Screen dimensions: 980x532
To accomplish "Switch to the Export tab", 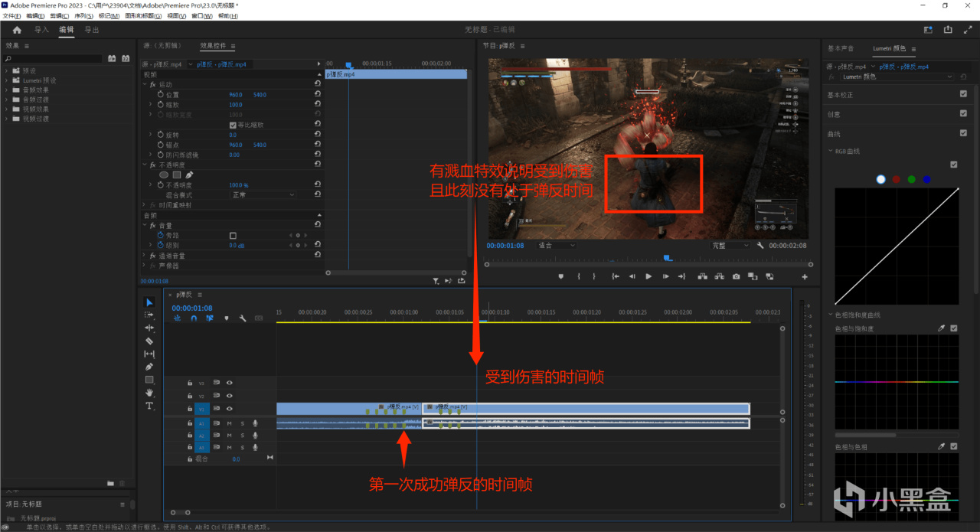I will click(92, 30).
